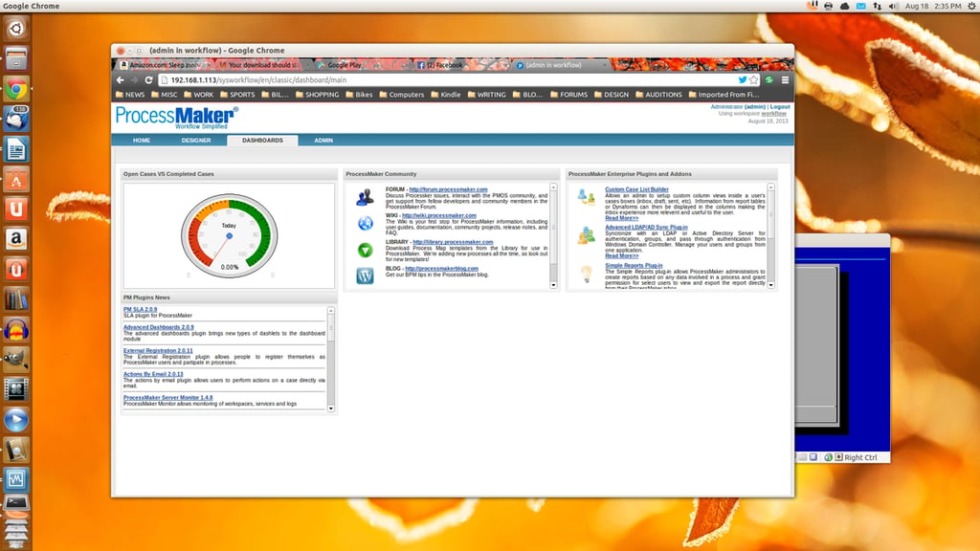980x551 pixels.
Task: Open the SHOPPING bookmarks folder
Action: pyautogui.click(x=317, y=95)
